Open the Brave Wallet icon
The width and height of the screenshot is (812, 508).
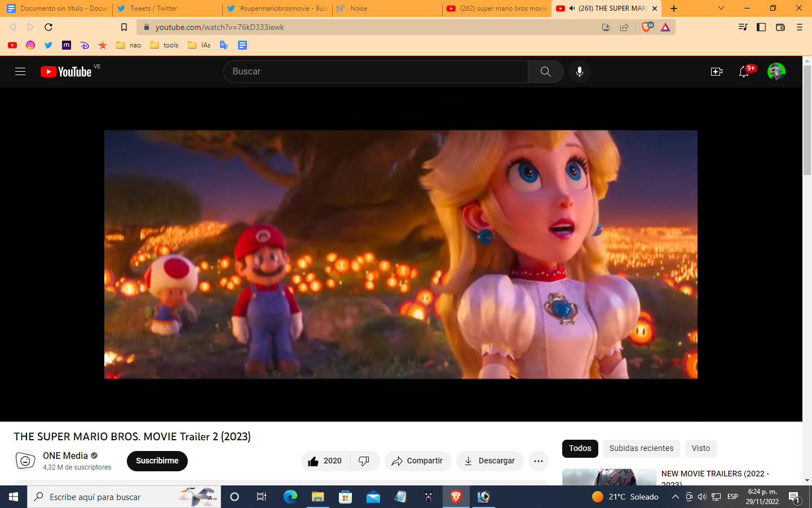780,27
